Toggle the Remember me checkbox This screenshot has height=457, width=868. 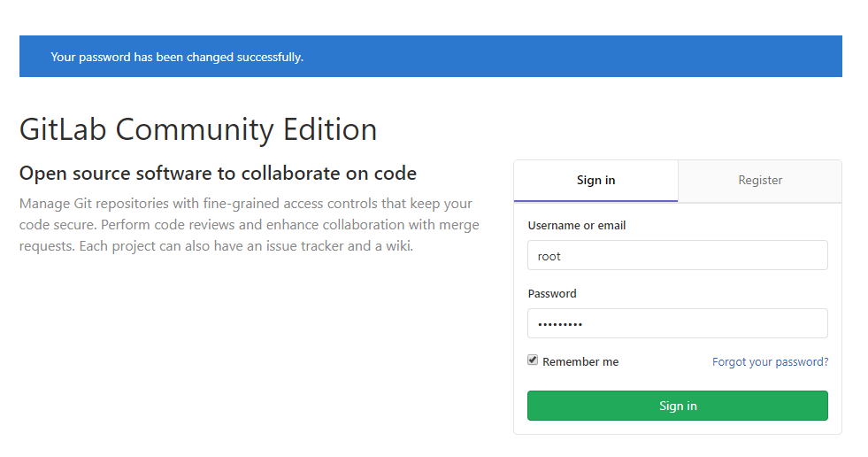pos(533,360)
